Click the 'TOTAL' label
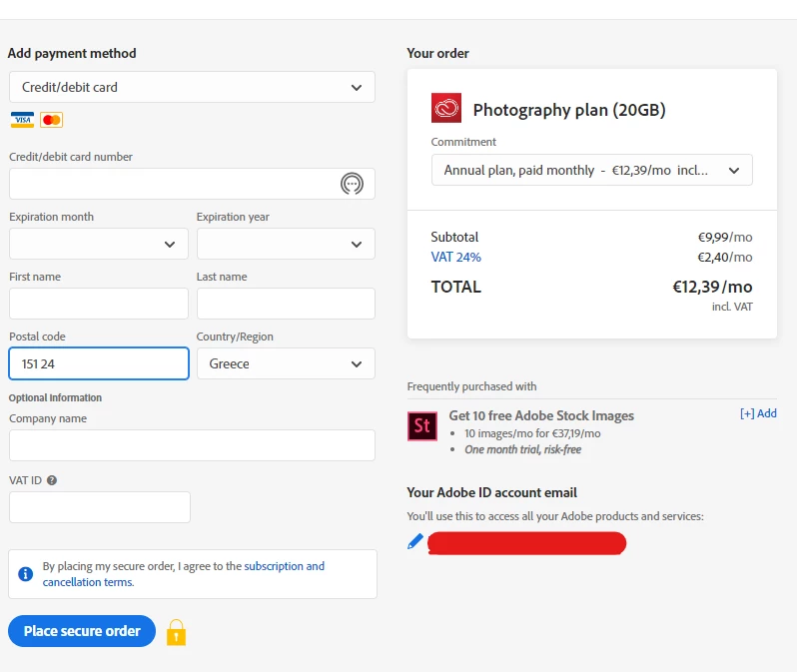797x672 pixels. (x=456, y=288)
